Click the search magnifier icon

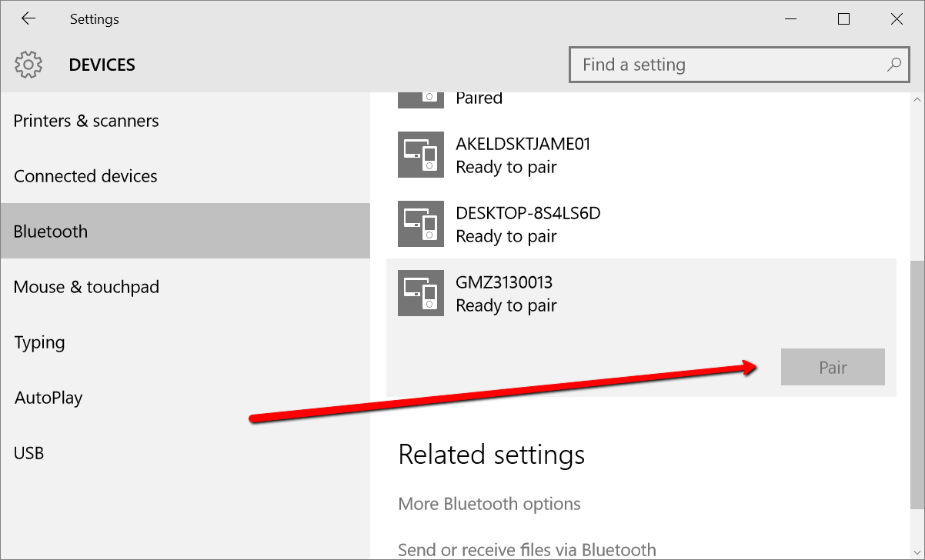(893, 65)
